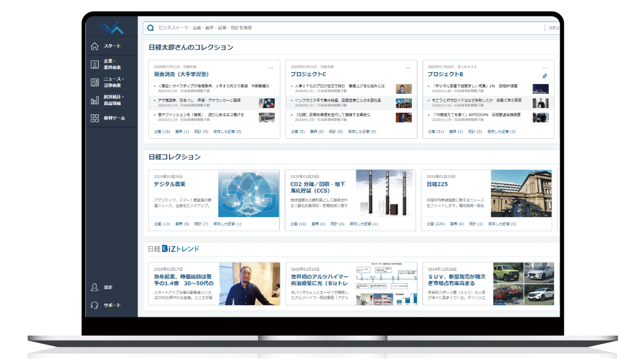
Task: Click the 5G globe image on デジタル農業
Action: tap(249, 194)
